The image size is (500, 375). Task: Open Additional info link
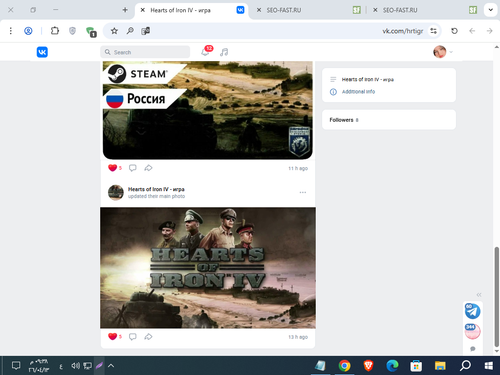pos(358,92)
